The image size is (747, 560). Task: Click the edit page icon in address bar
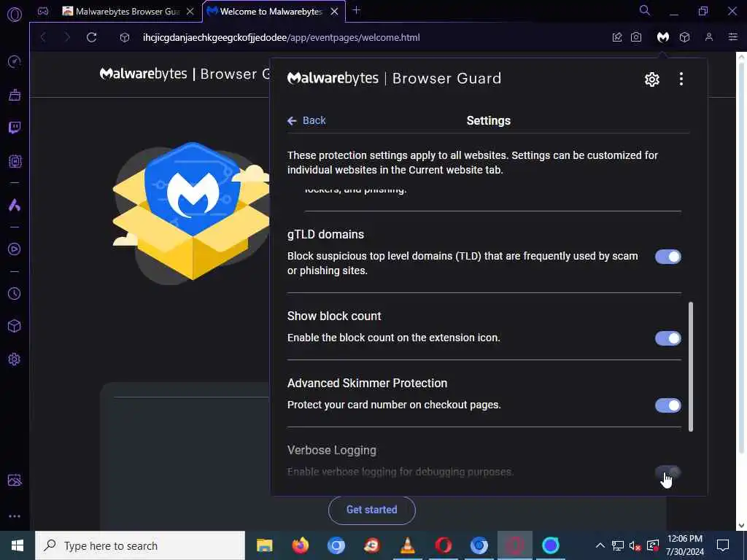617,37
